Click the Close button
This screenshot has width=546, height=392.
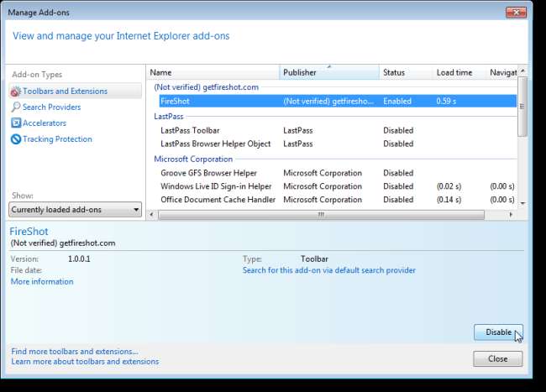(x=497, y=358)
